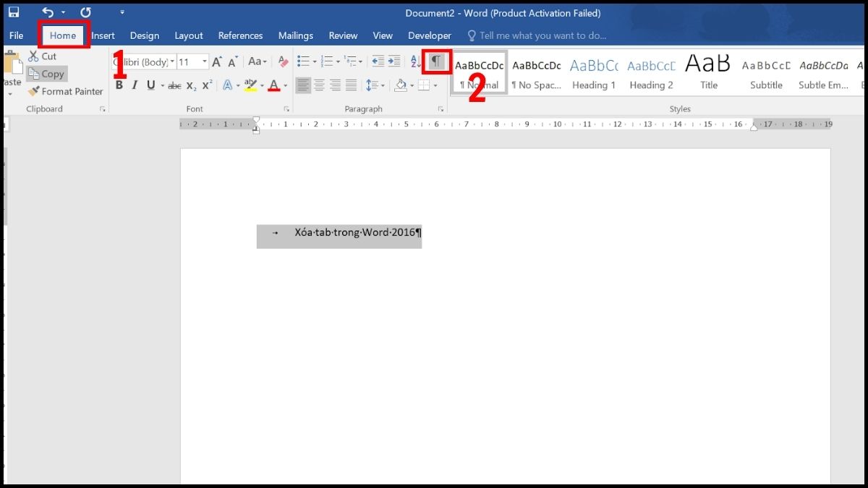Select the Format Painter tool

click(66, 91)
